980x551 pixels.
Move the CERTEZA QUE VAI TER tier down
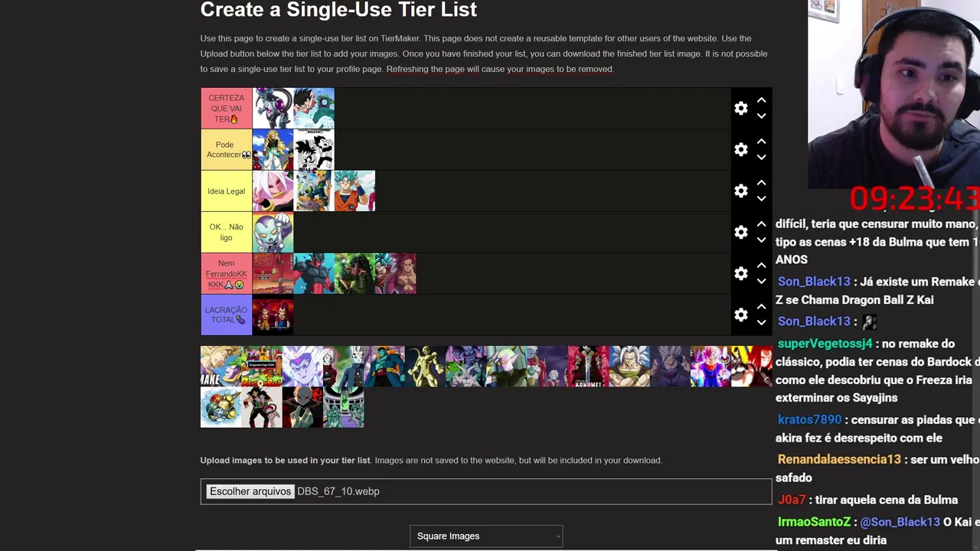(x=761, y=116)
